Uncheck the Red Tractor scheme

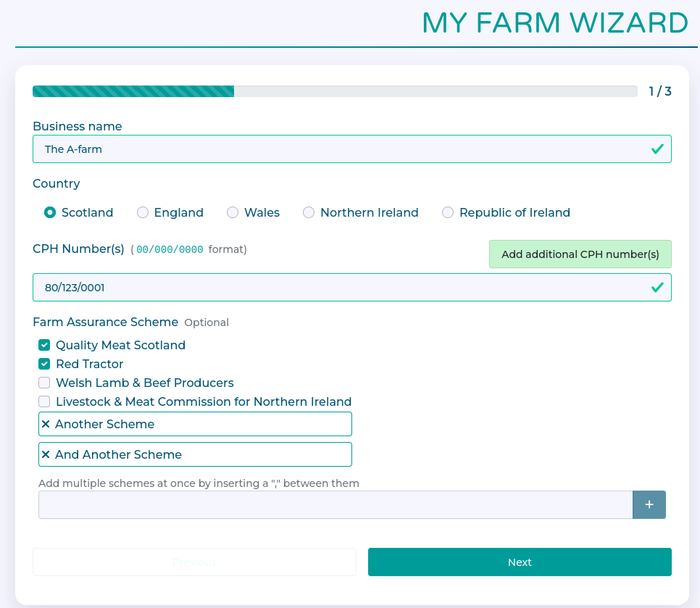coord(44,364)
